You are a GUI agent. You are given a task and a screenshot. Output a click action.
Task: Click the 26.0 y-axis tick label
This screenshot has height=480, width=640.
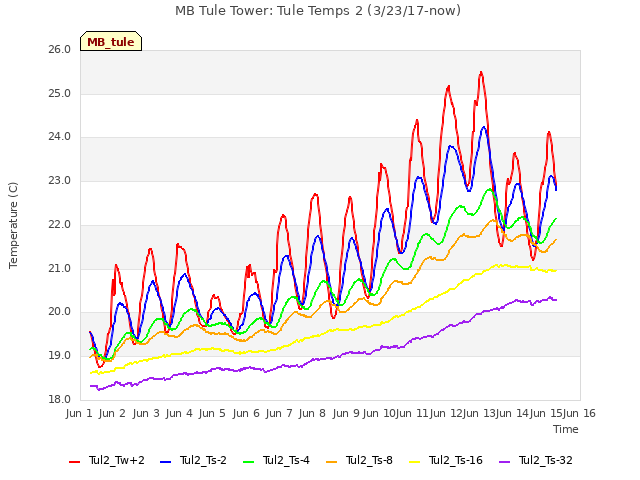pos(60,50)
